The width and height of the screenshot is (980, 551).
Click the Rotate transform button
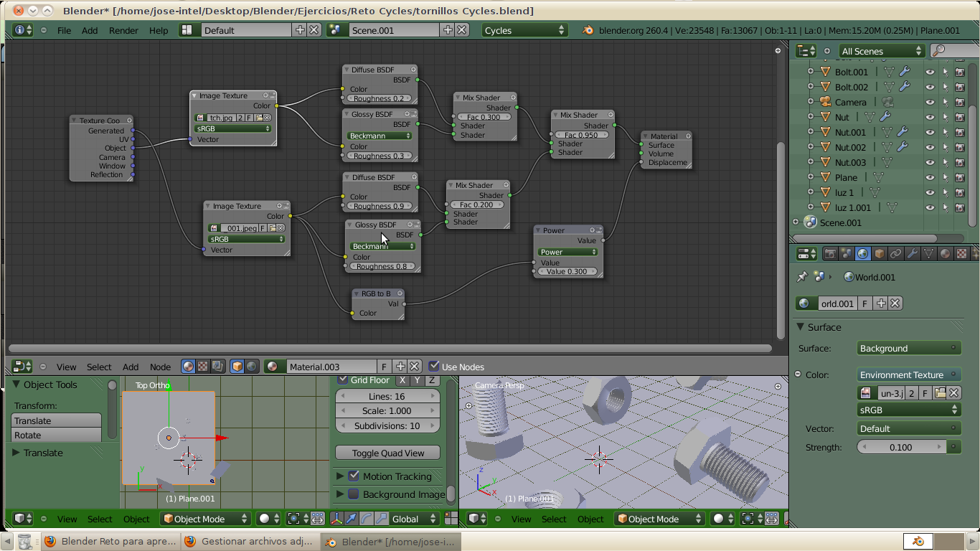coord(56,435)
